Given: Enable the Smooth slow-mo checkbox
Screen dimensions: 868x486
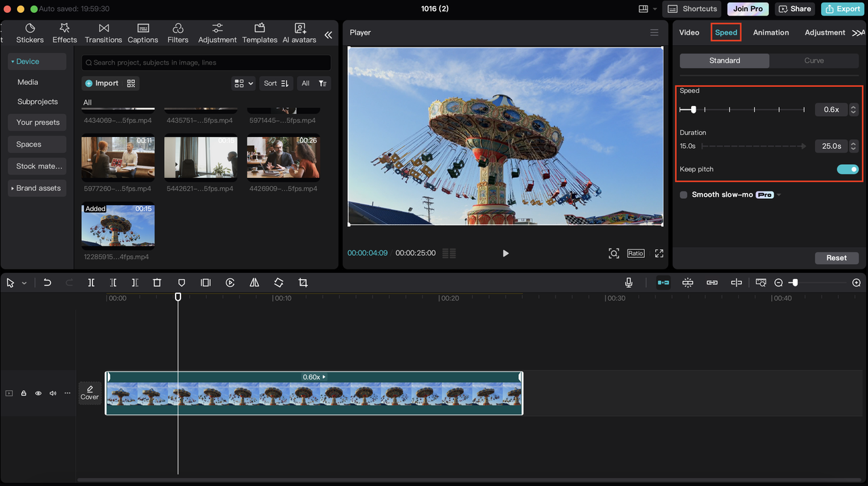Looking at the screenshot, I should pyautogui.click(x=684, y=195).
